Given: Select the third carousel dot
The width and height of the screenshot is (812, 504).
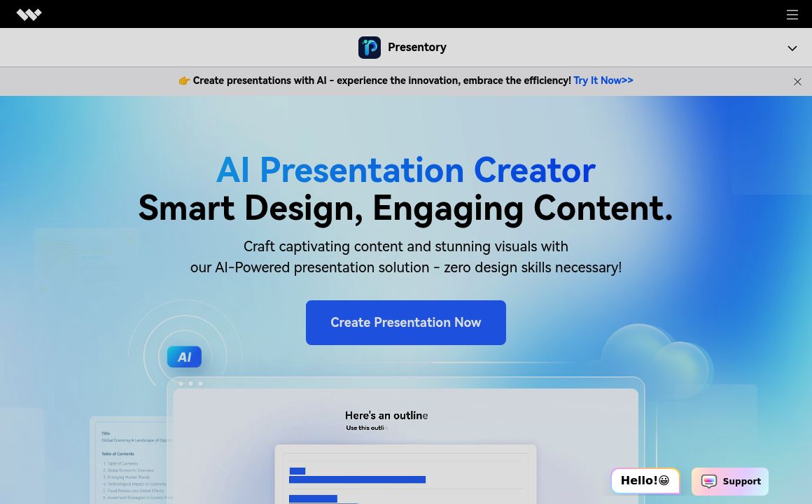Looking at the screenshot, I should pyautogui.click(x=200, y=383).
